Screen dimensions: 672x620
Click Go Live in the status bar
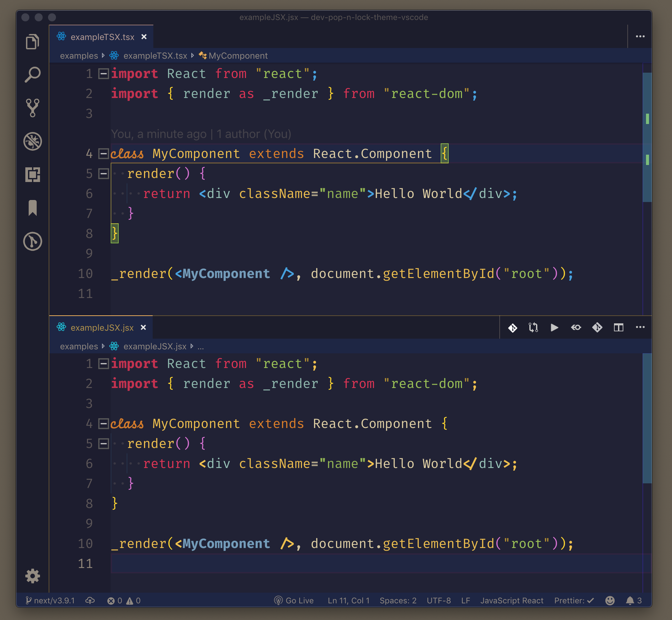[x=294, y=600]
